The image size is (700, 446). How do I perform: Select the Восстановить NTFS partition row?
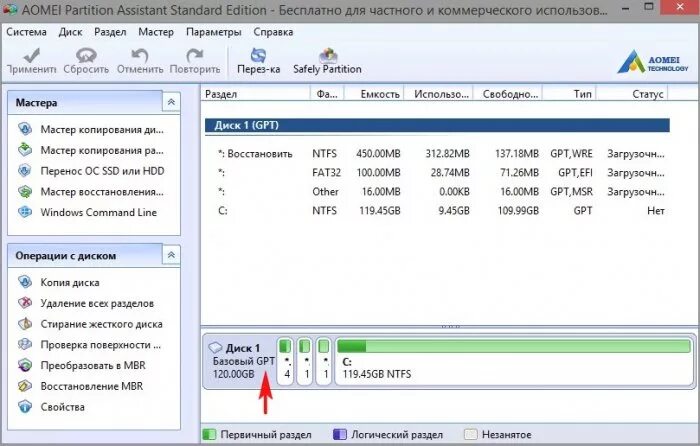point(437,154)
